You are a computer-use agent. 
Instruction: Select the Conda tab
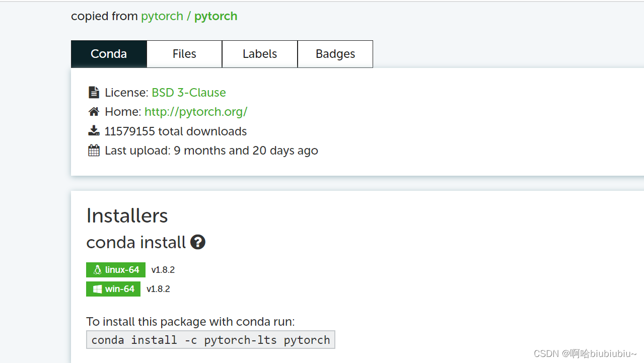[x=108, y=53]
